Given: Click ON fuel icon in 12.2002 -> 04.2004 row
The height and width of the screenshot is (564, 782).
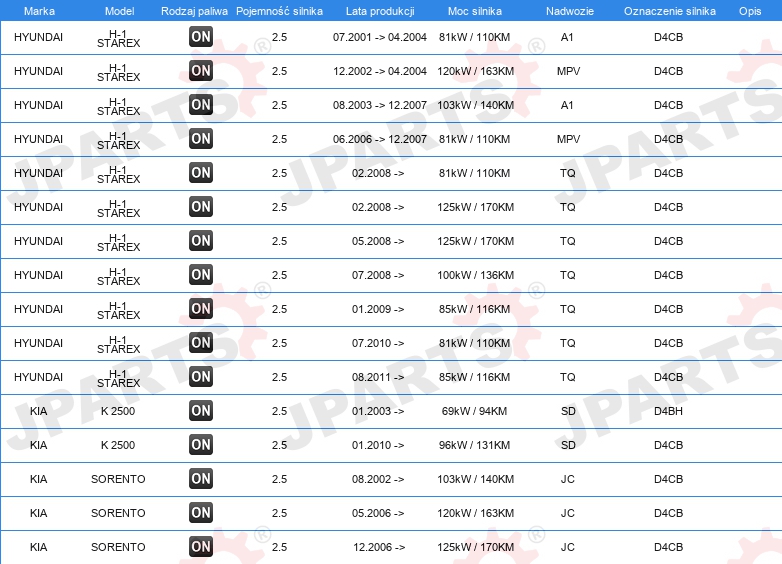Looking at the screenshot, I should pyautogui.click(x=201, y=70).
